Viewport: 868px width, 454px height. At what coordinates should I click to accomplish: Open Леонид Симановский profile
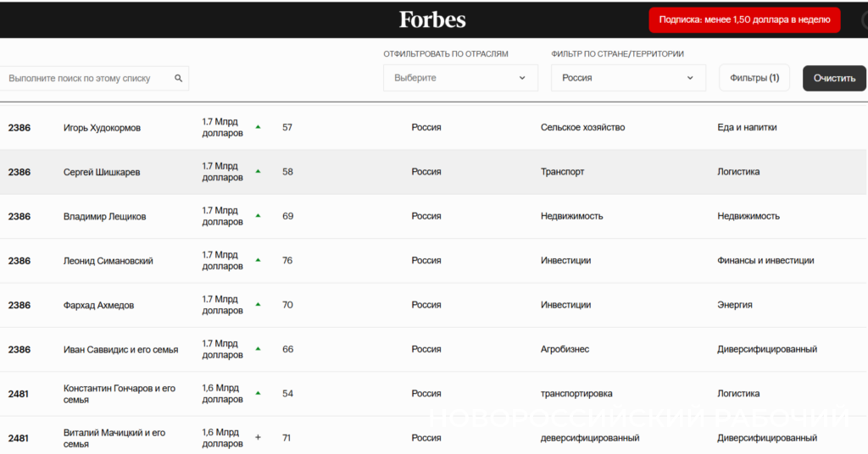[x=108, y=261]
